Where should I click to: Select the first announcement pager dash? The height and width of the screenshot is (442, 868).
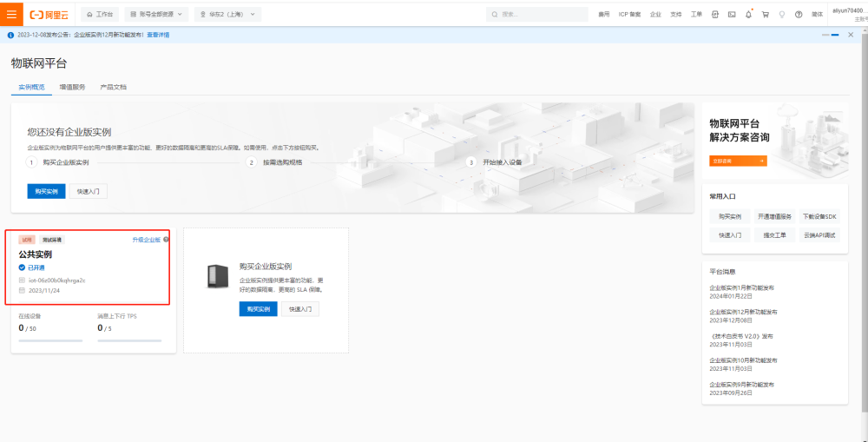click(x=825, y=35)
